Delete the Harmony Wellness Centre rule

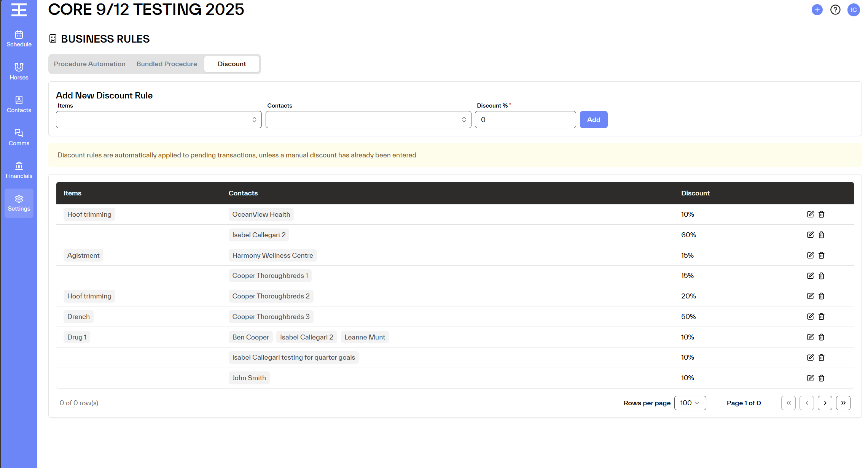[821, 255]
